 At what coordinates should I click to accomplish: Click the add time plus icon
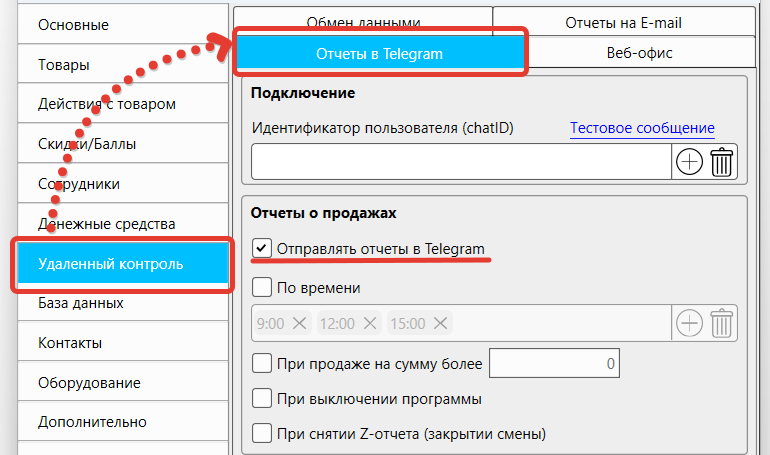click(690, 323)
